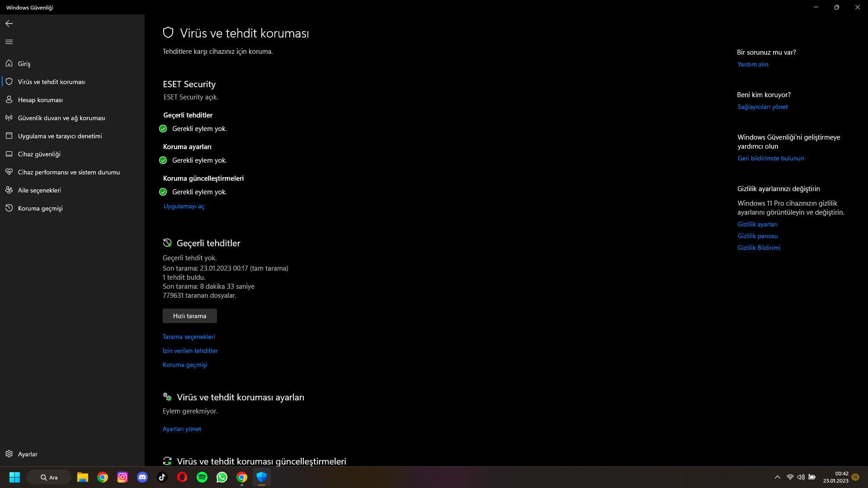Open Sağlayıcıları yönet link

(x=762, y=107)
